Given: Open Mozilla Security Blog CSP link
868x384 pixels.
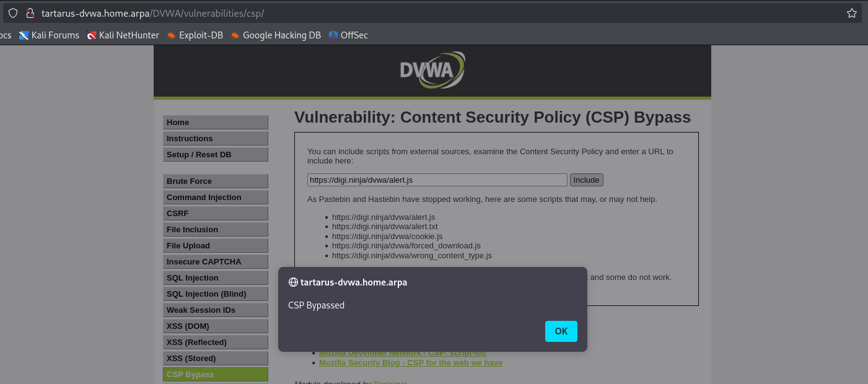Looking at the screenshot, I should 410,362.
